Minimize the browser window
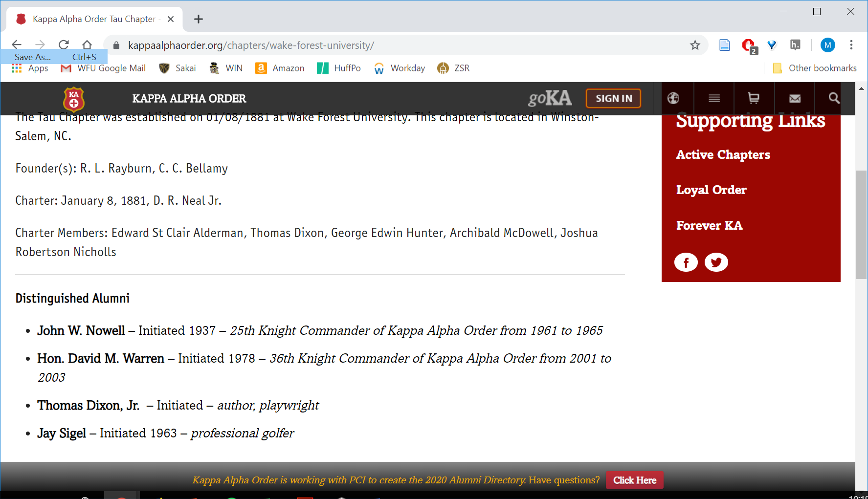The image size is (868, 499). click(783, 11)
